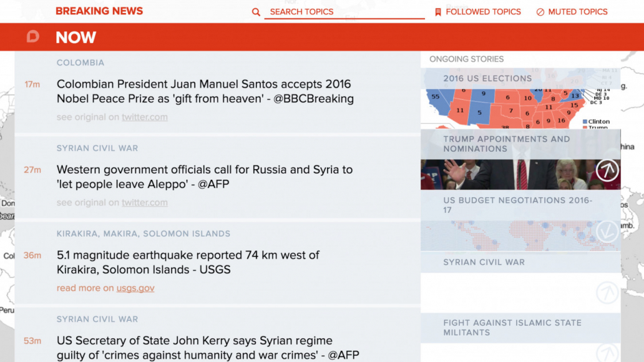Screen dimensions: 644x362
Task: Open the 5.1 magnitude earthquake headline
Action: 188,262
